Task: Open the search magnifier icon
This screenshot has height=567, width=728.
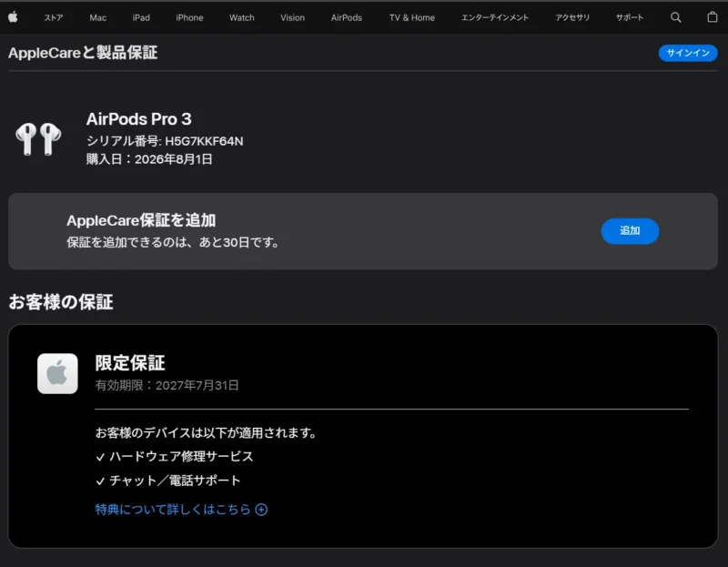Action: pyautogui.click(x=675, y=17)
